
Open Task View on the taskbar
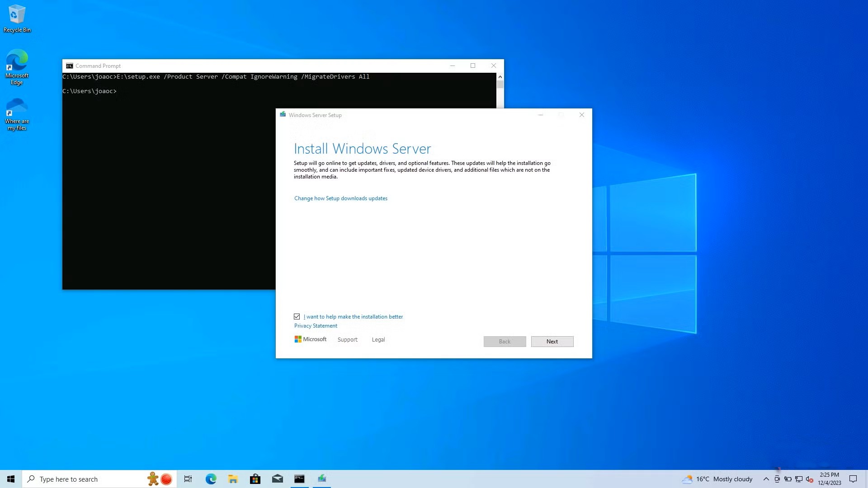tap(188, 479)
